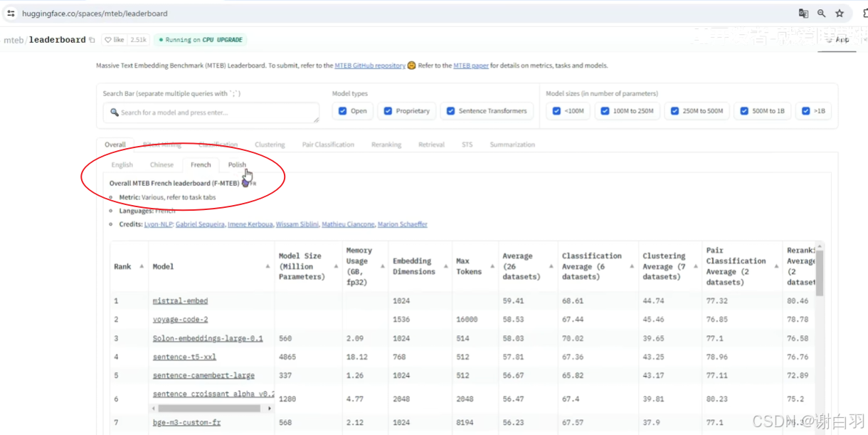Click the site information icon in address bar
Viewport: 868px width, 435px height.
point(11,14)
